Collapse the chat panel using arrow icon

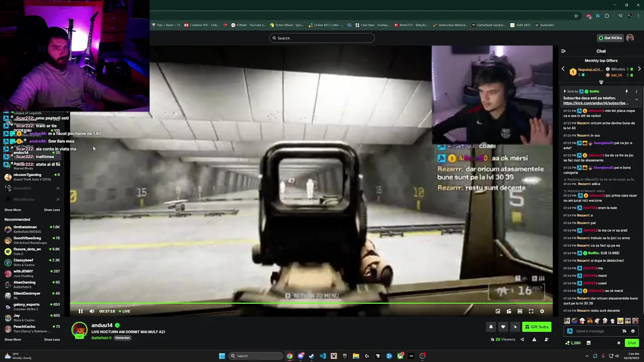pos(563,51)
